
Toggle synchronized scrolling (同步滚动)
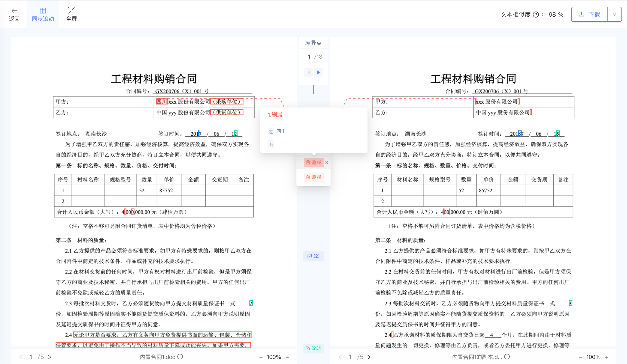click(x=43, y=14)
